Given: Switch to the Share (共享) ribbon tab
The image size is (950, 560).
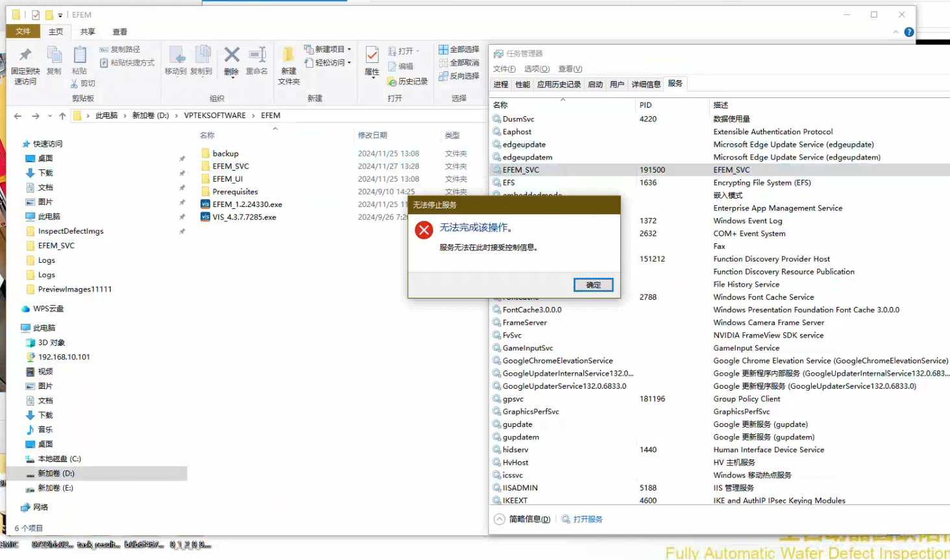Looking at the screenshot, I should pyautogui.click(x=88, y=32).
